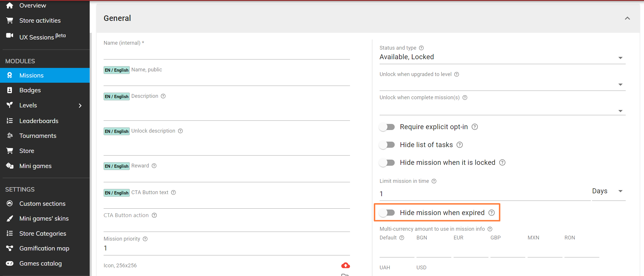
Task: Go to Badges module
Action: [x=30, y=90]
